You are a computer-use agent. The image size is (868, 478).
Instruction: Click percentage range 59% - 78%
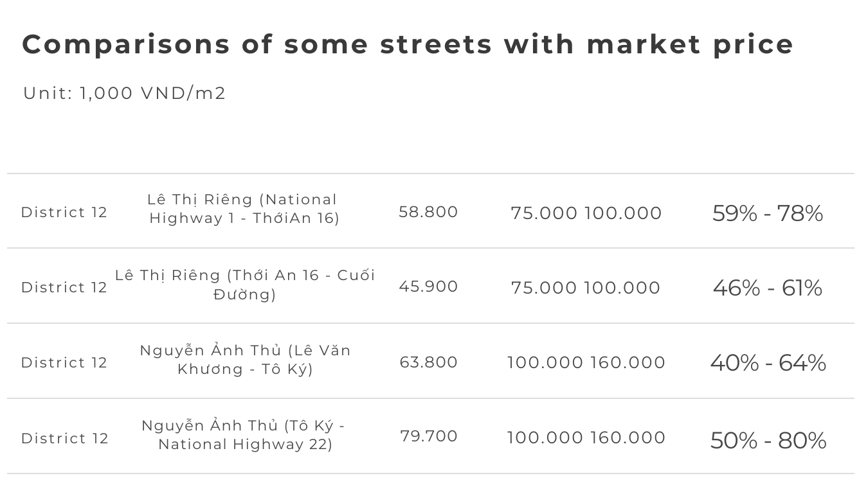point(768,213)
